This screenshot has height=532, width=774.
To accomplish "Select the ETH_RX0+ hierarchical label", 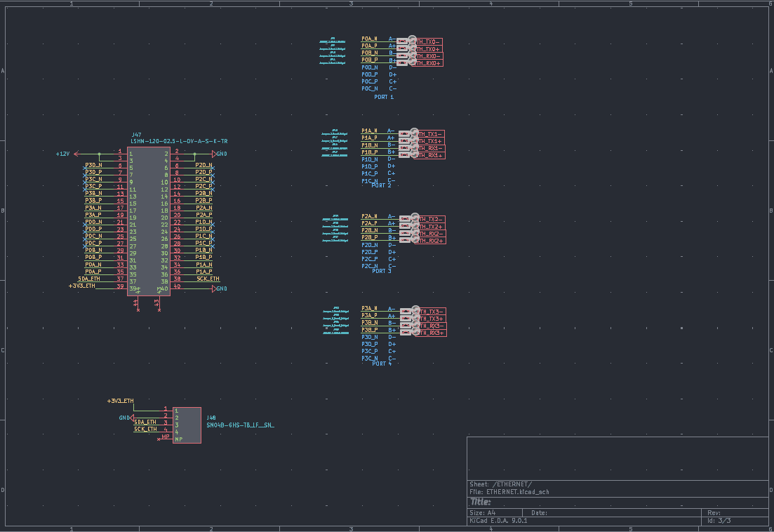I will coord(428,63).
